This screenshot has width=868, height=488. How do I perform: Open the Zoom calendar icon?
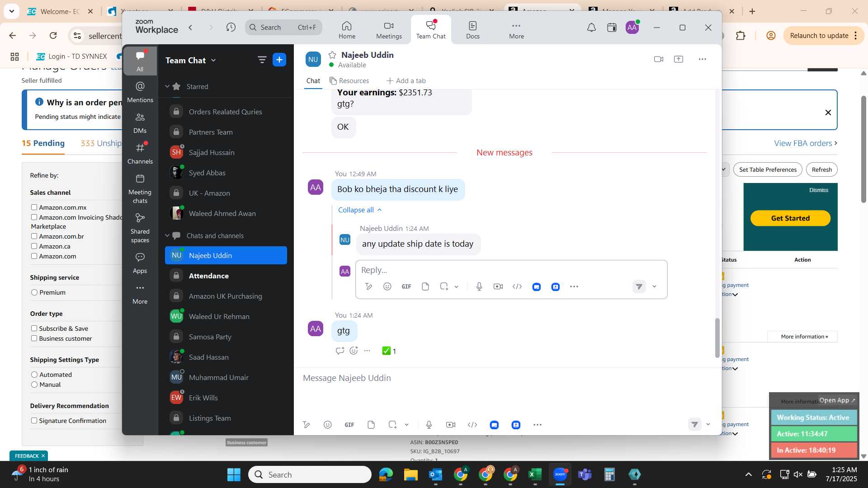[612, 28]
